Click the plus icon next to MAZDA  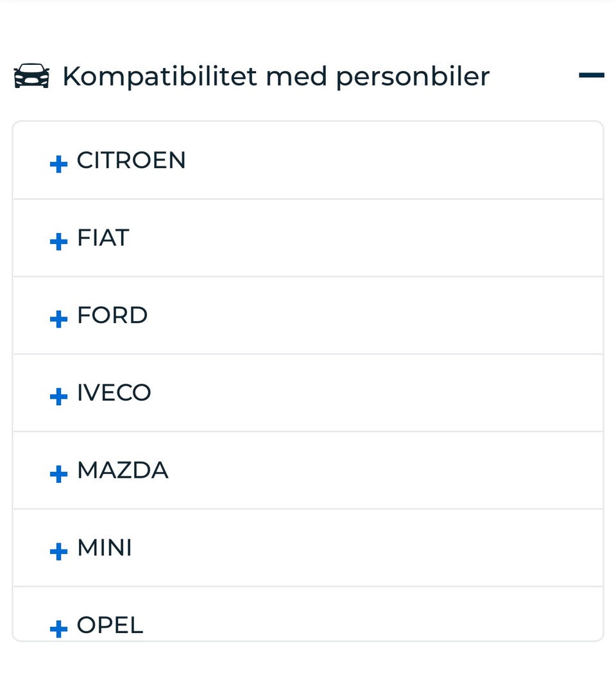pos(58,474)
